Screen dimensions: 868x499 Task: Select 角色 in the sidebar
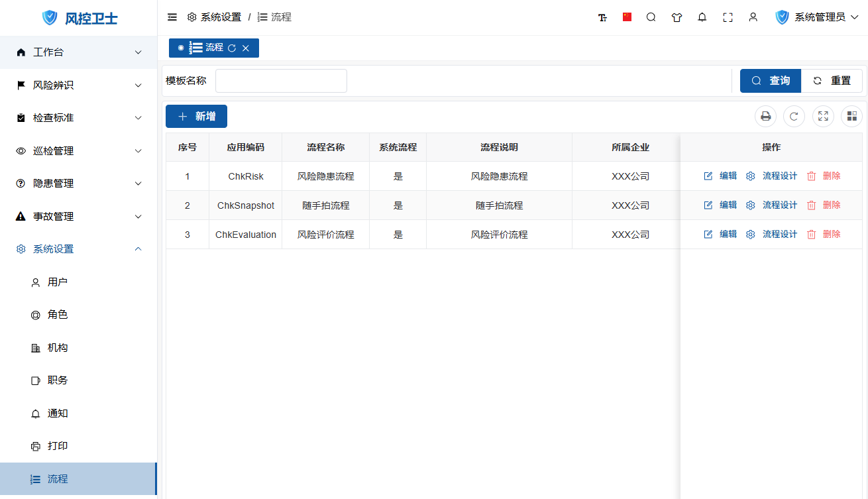(x=58, y=315)
